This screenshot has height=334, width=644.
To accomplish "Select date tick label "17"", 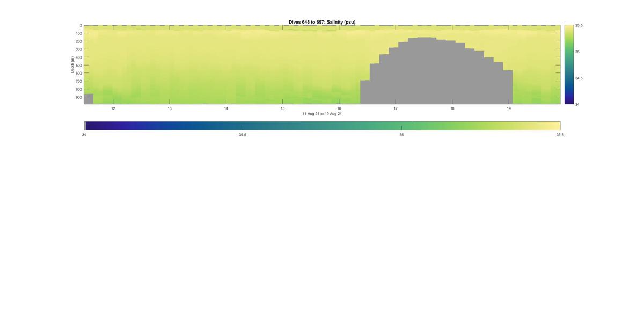I will (396, 108).
